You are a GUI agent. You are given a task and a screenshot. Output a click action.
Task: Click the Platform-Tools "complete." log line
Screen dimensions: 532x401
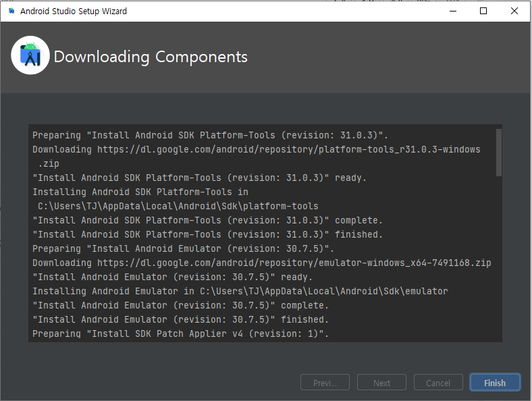point(207,221)
